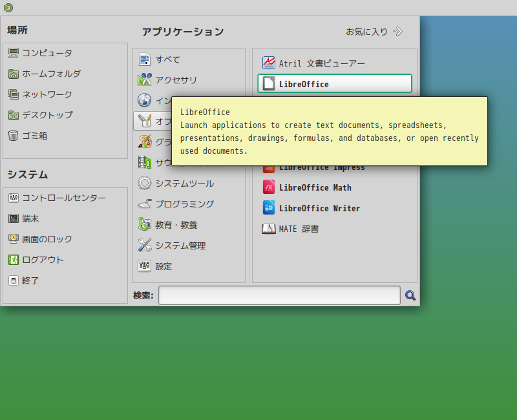Open ホームフォルダ in places
The image size is (517, 420).
click(x=44, y=74)
